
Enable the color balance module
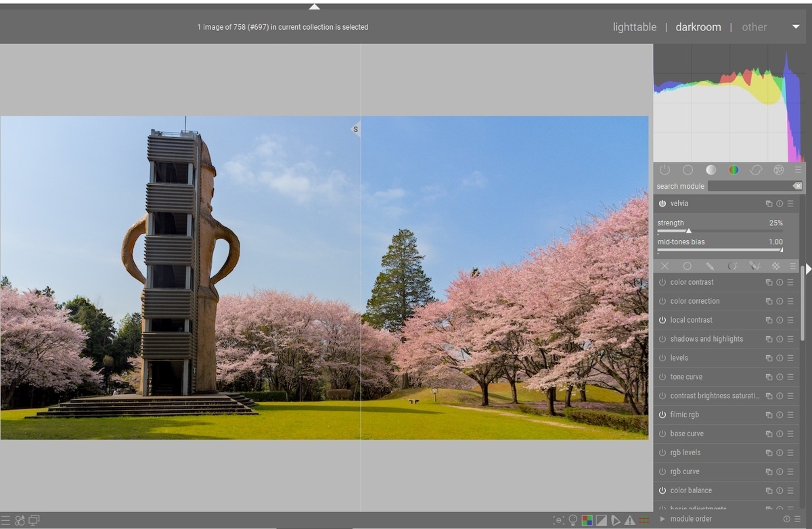pos(664,490)
